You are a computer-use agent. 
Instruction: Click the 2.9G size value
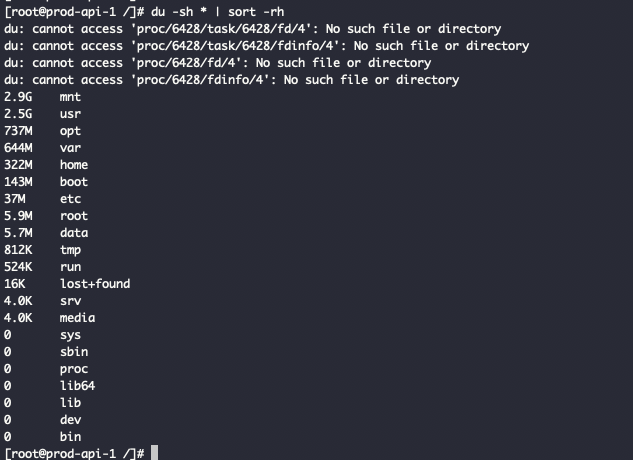coord(18,97)
